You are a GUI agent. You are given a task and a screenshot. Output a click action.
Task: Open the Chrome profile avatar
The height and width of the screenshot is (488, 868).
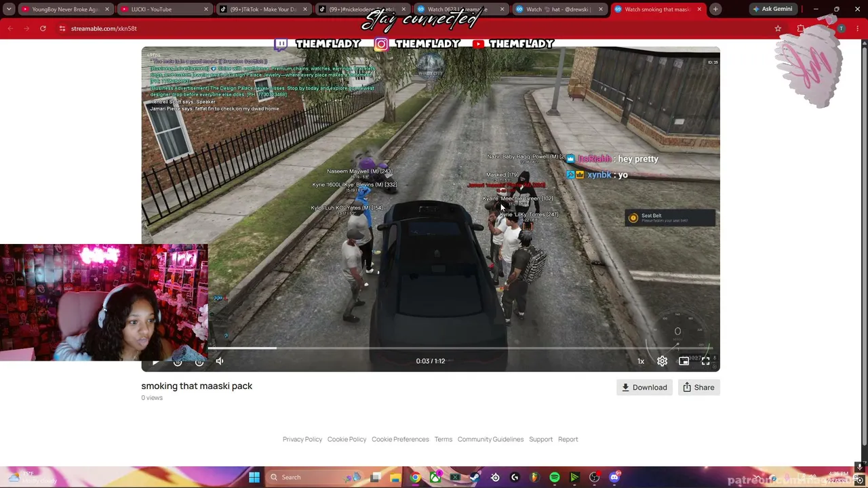(x=841, y=28)
